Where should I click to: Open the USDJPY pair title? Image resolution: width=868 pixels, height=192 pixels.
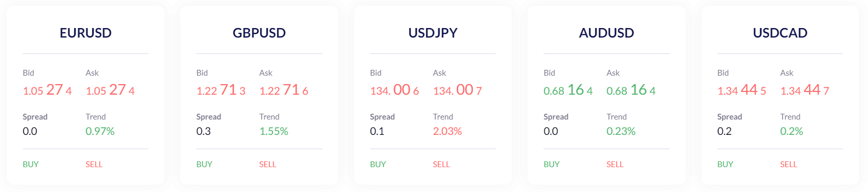point(433,33)
